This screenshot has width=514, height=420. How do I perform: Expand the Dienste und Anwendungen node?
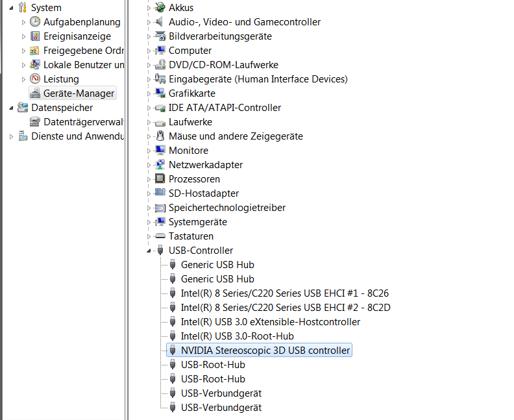point(11,136)
